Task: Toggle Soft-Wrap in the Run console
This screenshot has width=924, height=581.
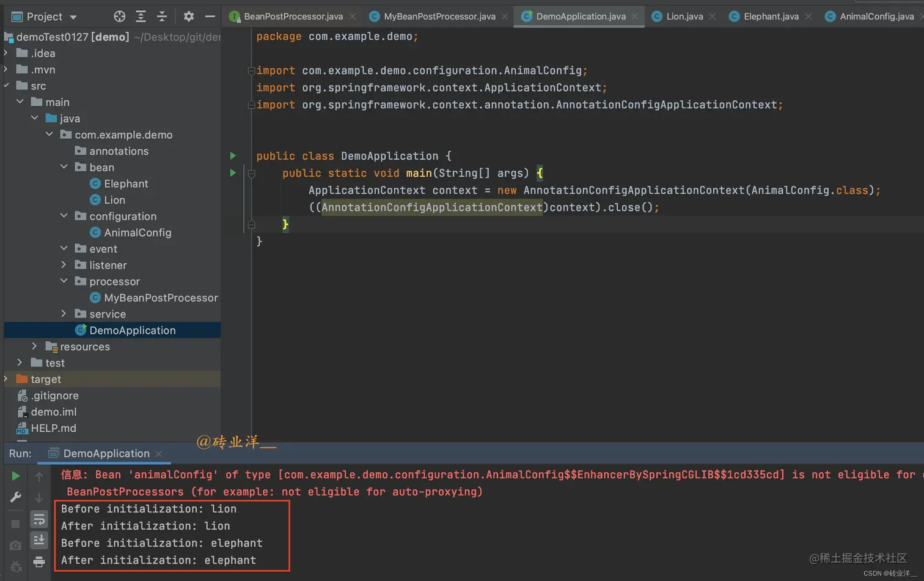Action: tap(39, 519)
